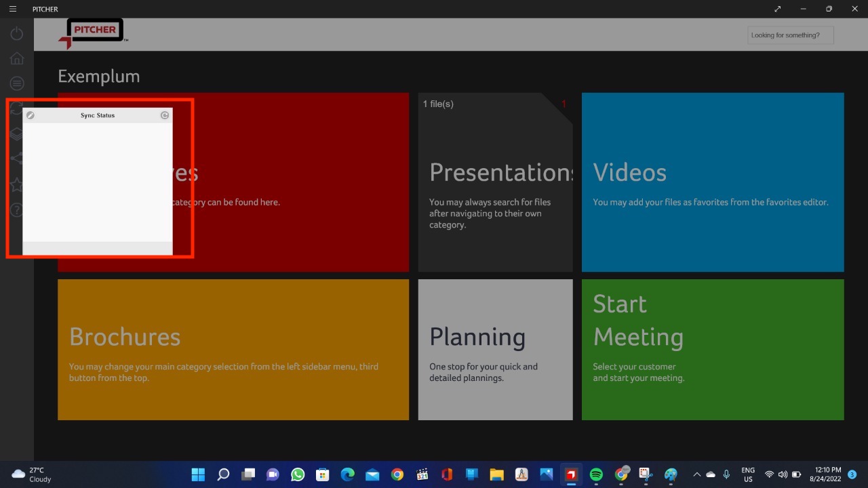This screenshot has height=488, width=868.
Task: Open the Videos tile
Action: [x=712, y=183]
